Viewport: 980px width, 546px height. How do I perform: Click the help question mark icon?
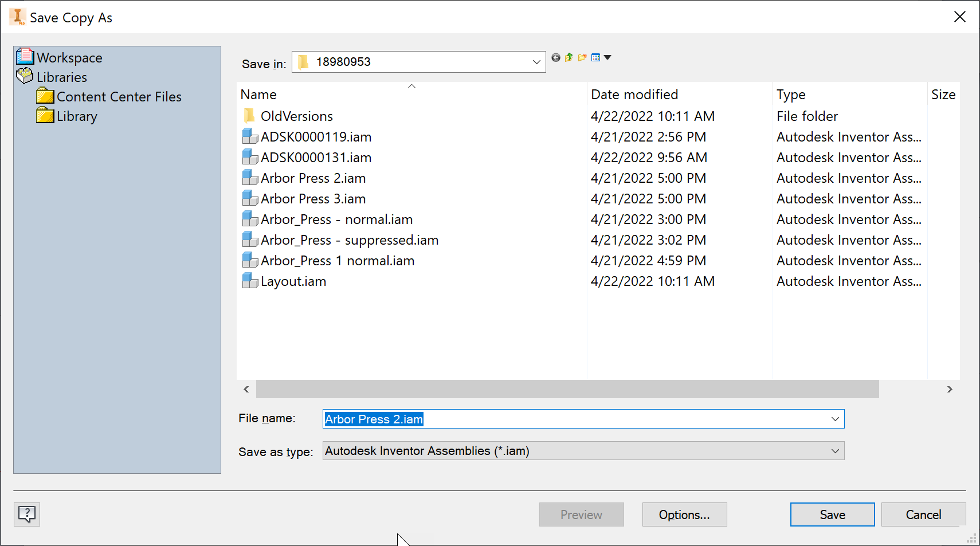point(26,514)
